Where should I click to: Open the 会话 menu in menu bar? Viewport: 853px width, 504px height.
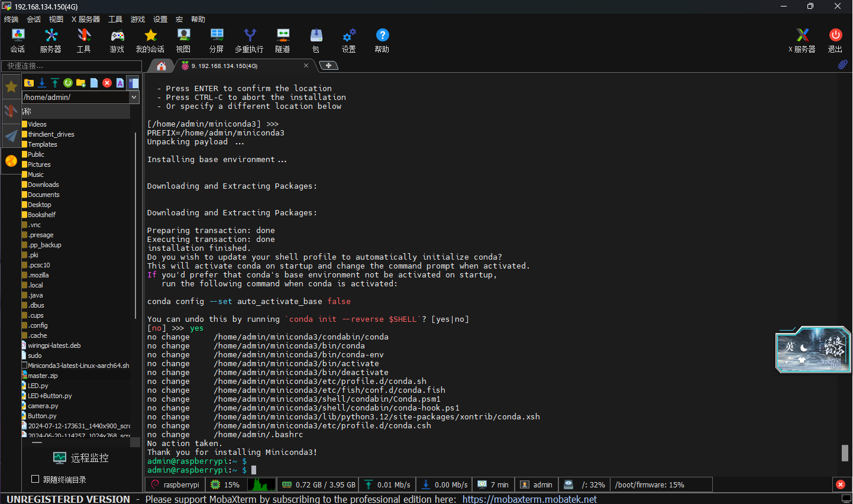click(x=34, y=20)
